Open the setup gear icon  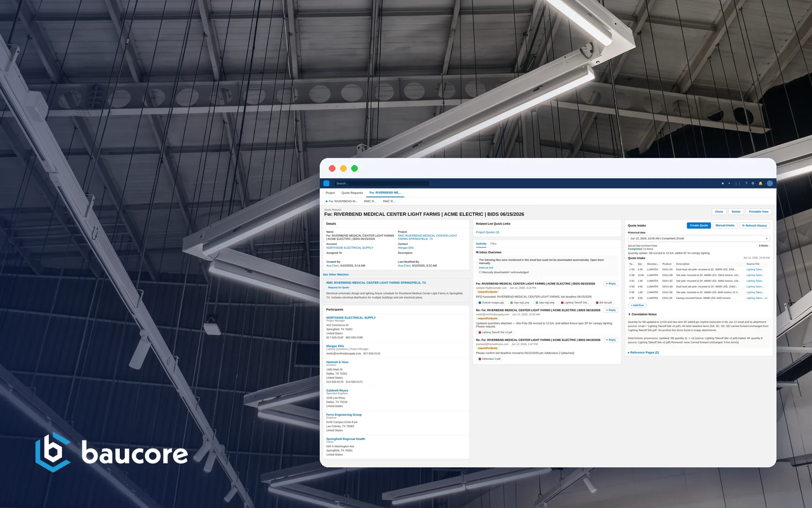pos(753,183)
